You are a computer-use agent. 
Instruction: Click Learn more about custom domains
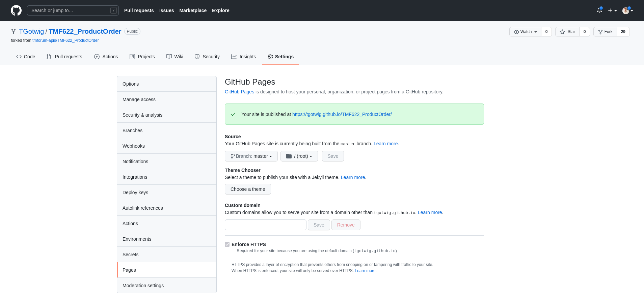(430, 212)
